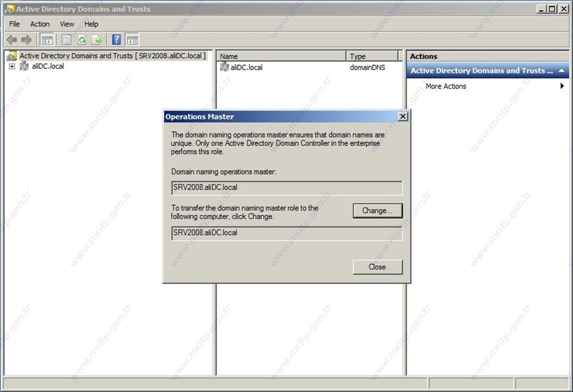Viewport: 573px width, 392px height.
Task: Open Help via blue question mark icon
Action: tap(116, 39)
